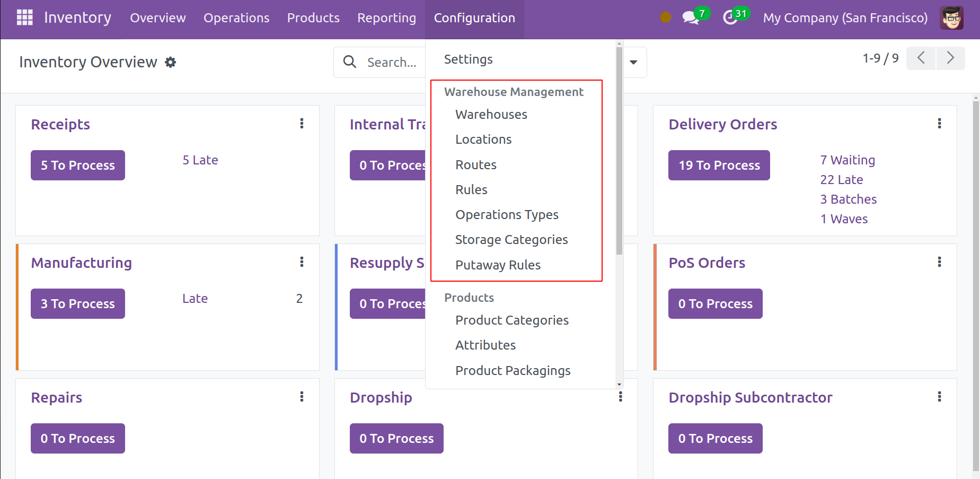
Task: Click the orange status indicator dot
Action: click(666, 18)
